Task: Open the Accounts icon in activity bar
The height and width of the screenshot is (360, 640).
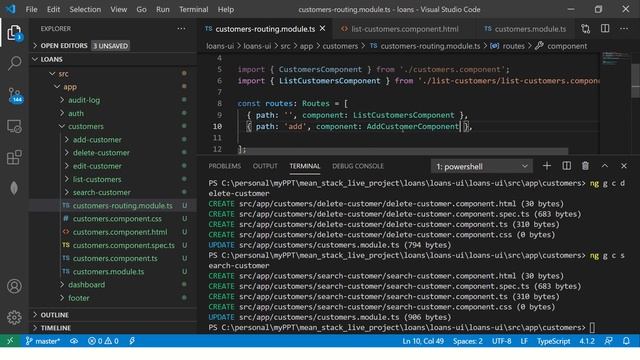Action: tap(14, 286)
